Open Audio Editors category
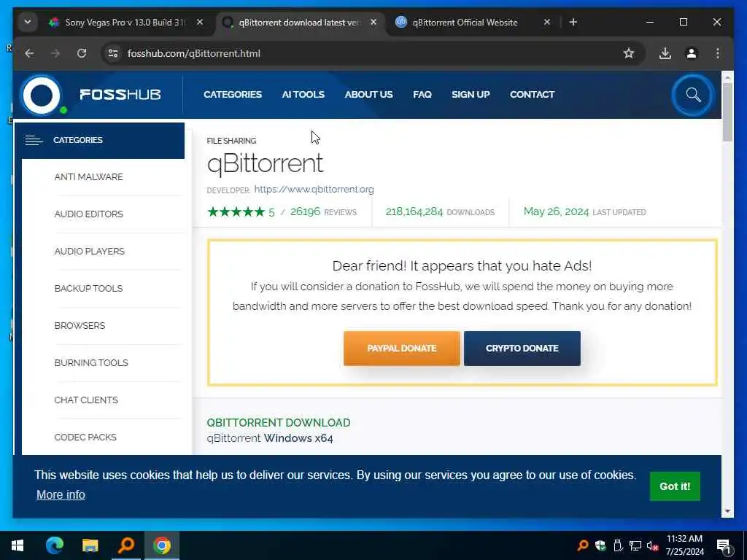The width and height of the screenshot is (747, 560). 88,214
